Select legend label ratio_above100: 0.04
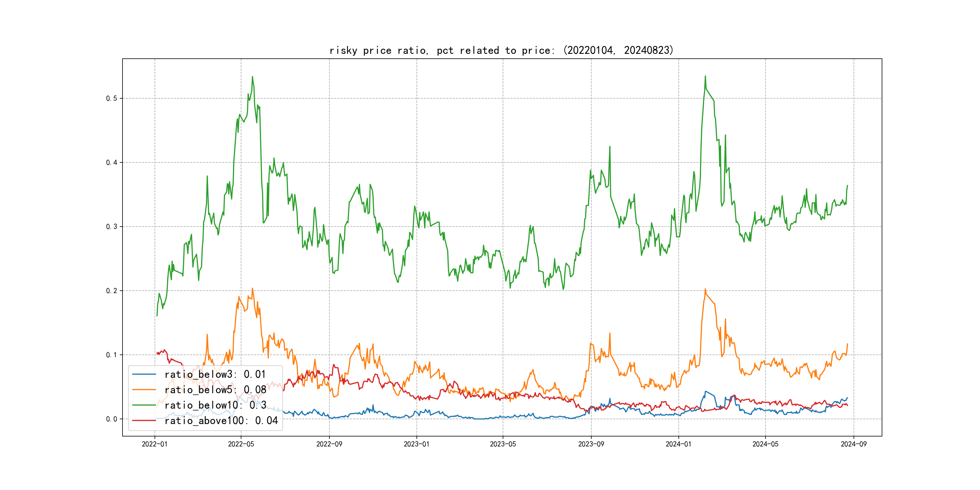Image resolution: width=980 pixels, height=490 pixels. point(221,420)
